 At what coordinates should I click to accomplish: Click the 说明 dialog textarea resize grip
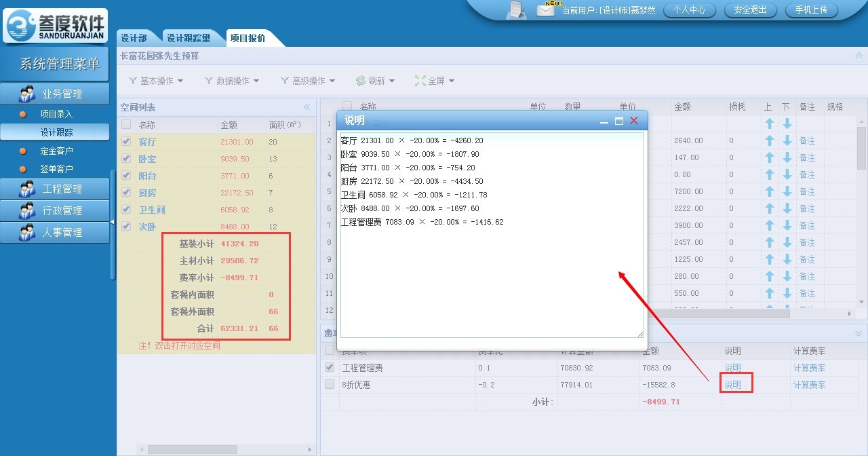click(639, 333)
